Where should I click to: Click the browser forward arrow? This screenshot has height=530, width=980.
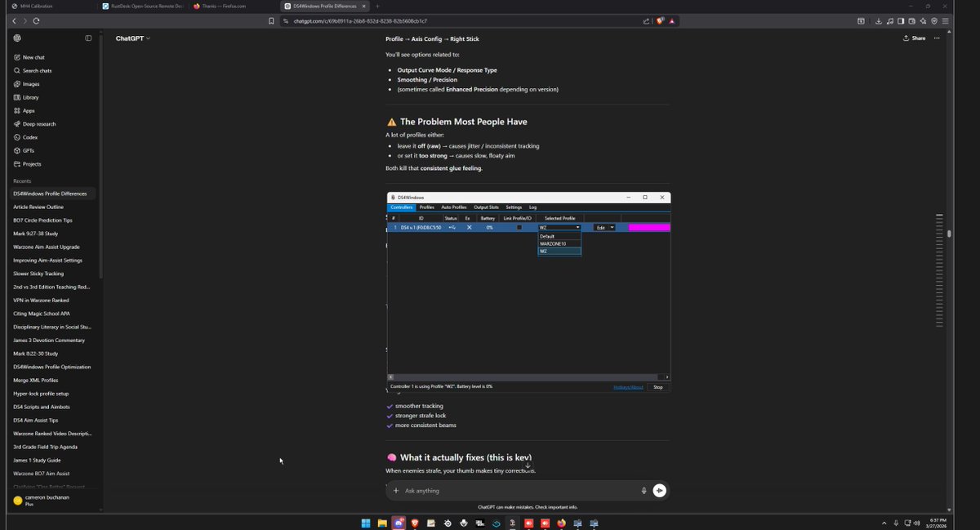(24, 20)
